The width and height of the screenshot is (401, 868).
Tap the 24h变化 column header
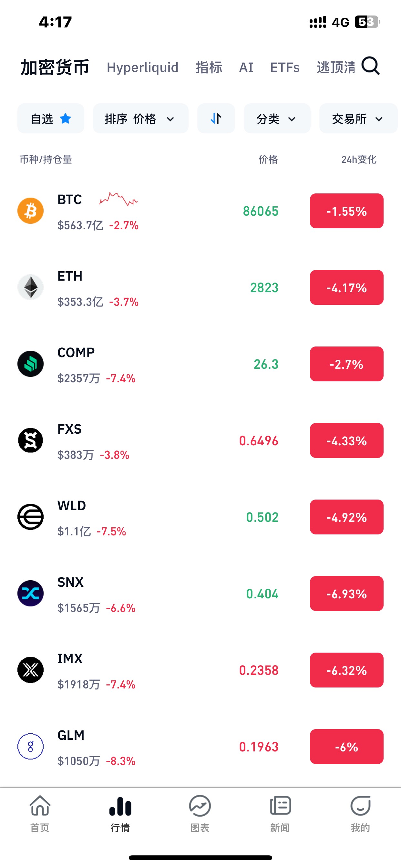coord(358,160)
